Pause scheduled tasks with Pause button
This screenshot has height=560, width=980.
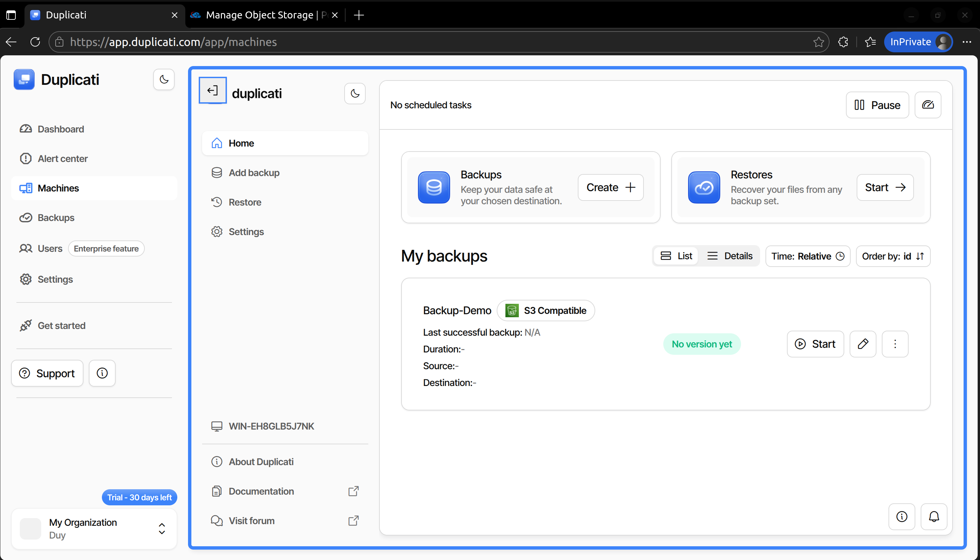[x=877, y=105]
